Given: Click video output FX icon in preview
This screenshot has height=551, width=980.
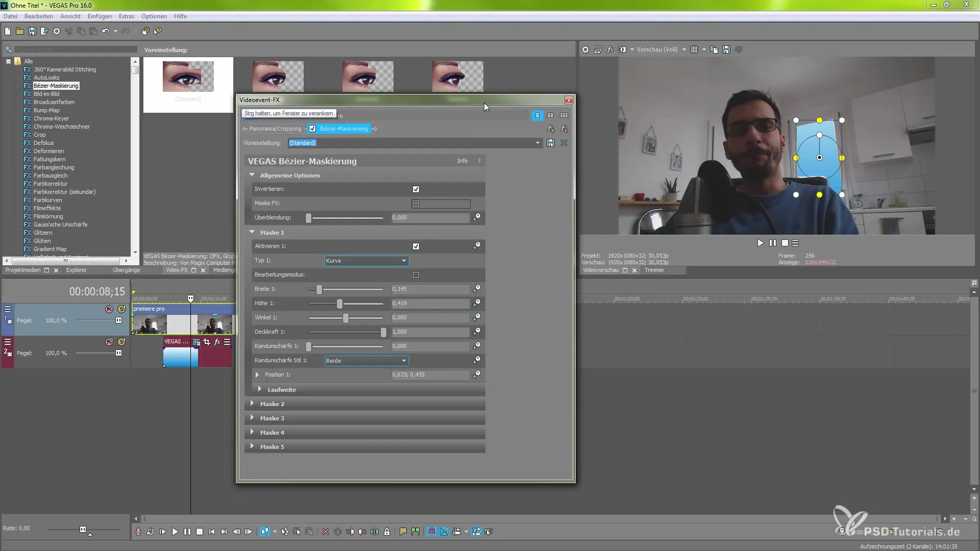Looking at the screenshot, I should (x=610, y=49).
